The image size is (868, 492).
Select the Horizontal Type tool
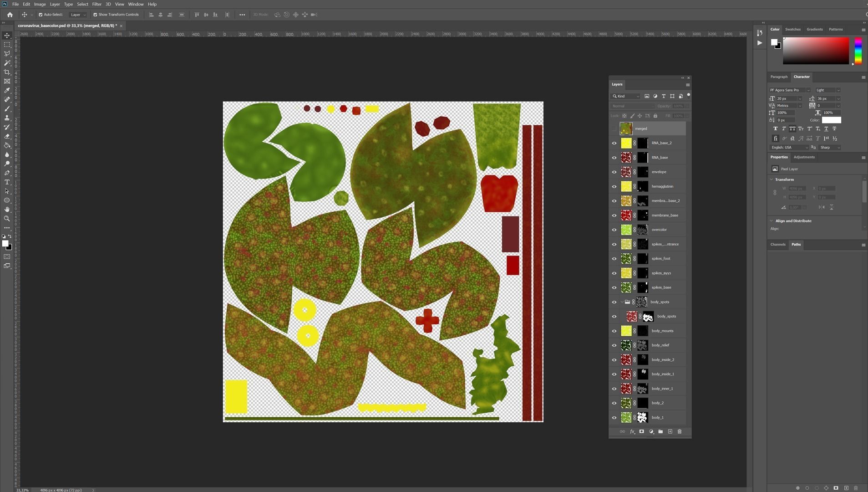pos(7,182)
